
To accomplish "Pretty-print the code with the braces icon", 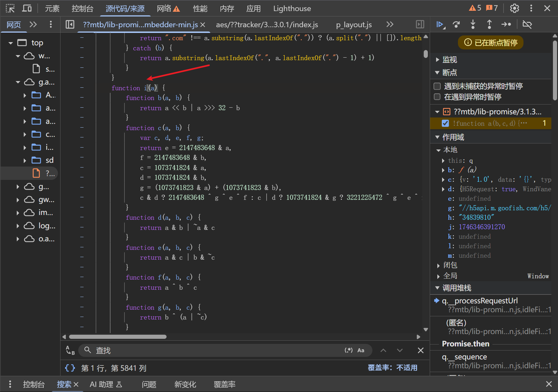I will (70, 368).
